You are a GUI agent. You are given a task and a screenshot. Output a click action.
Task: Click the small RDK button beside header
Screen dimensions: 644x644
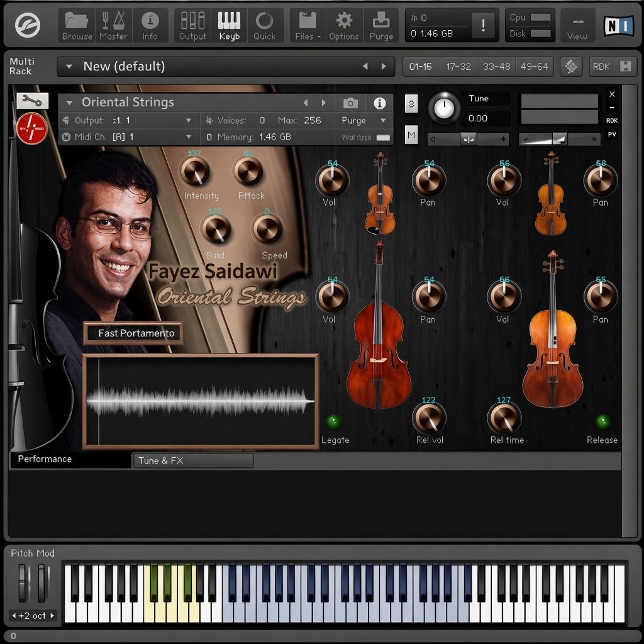[x=612, y=120]
